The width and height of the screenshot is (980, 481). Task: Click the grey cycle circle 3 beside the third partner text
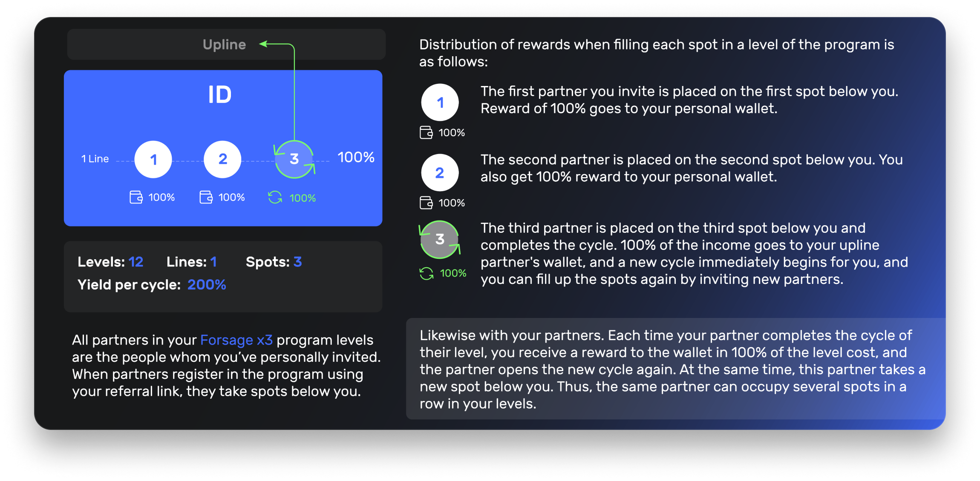(x=440, y=240)
